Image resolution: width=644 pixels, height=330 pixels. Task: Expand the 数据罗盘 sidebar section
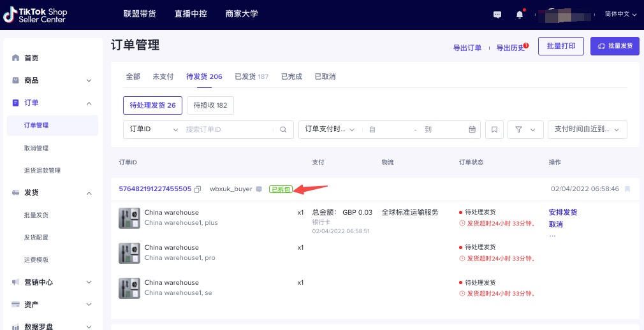pos(89,327)
